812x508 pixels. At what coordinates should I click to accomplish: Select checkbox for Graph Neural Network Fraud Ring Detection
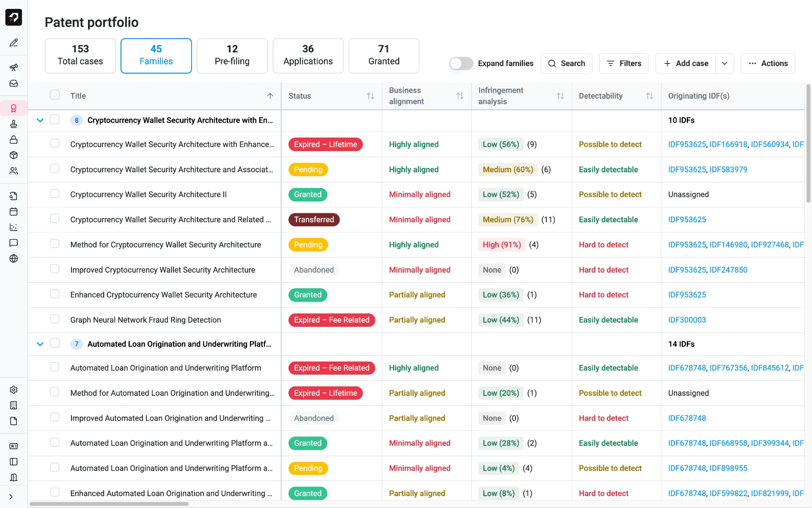[55, 319]
